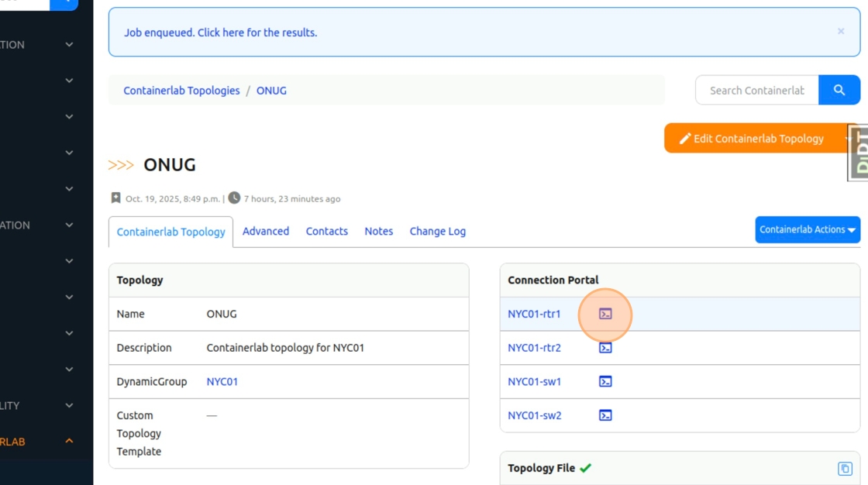Click the pencil icon on Edit Containerlab Topology
The image size is (868, 485).
tap(684, 139)
